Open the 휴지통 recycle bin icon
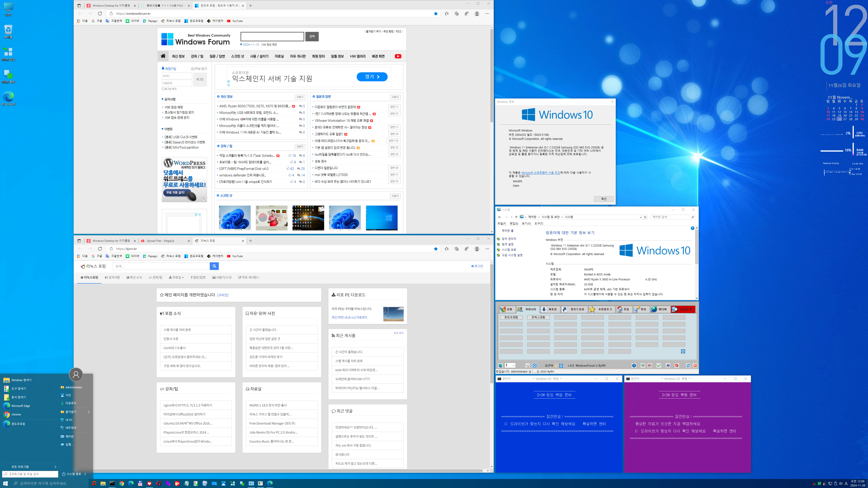This screenshot has height=488, width=868. (x=8, y=32)
